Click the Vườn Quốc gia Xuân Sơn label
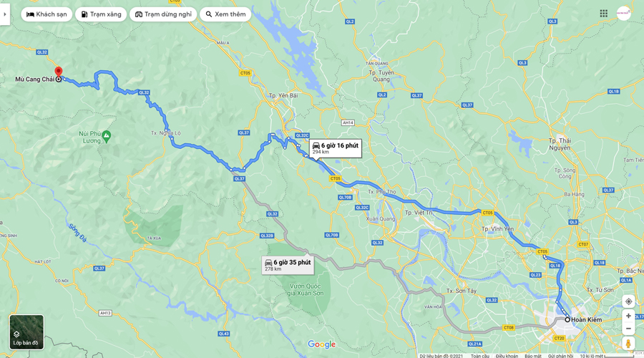The width and height of the screenshot is (644, 358). 306,290
